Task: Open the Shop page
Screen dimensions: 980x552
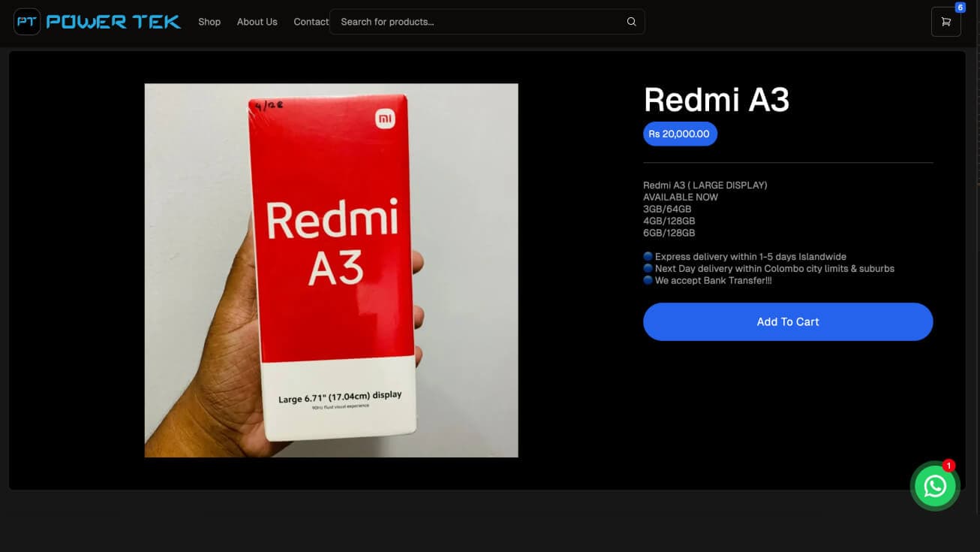Action: pos(209,22)
